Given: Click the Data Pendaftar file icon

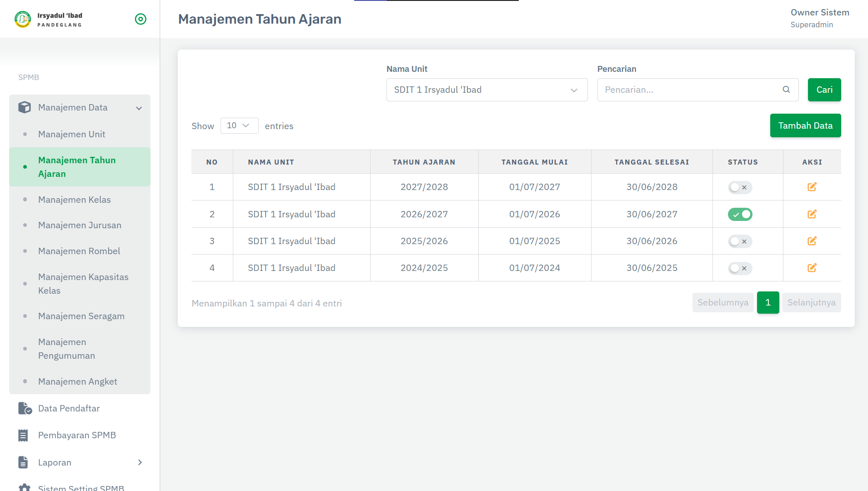Looking at the screenshot, I should point(25,408).
